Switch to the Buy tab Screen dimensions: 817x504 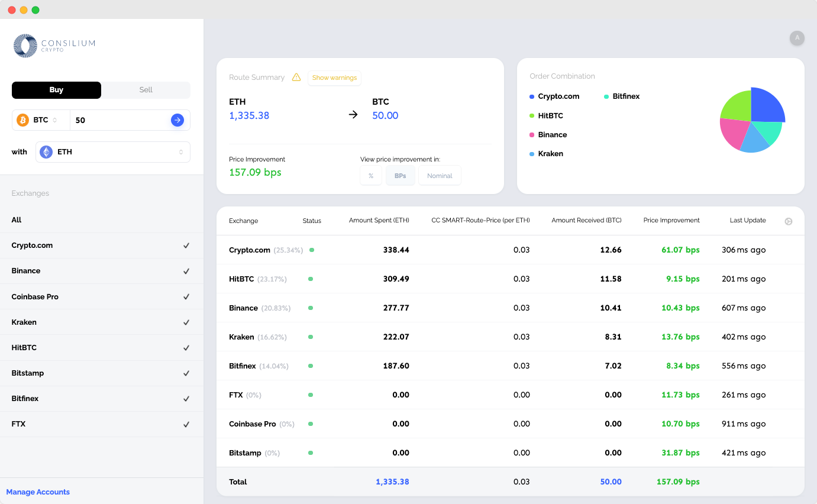[56, 90]
